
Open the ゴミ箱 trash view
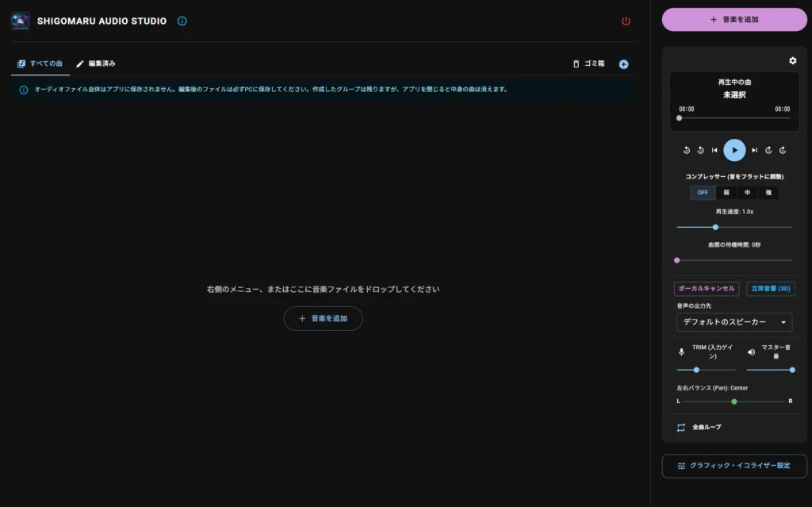coord(588,63)
